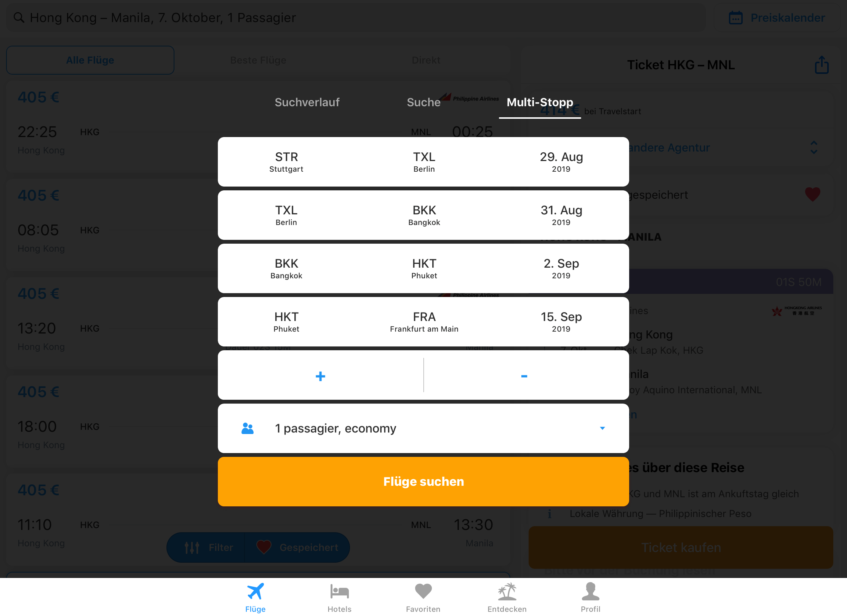The image size is (847, 616).
Task: Open the Profil person icon
Action: [590, 591]
